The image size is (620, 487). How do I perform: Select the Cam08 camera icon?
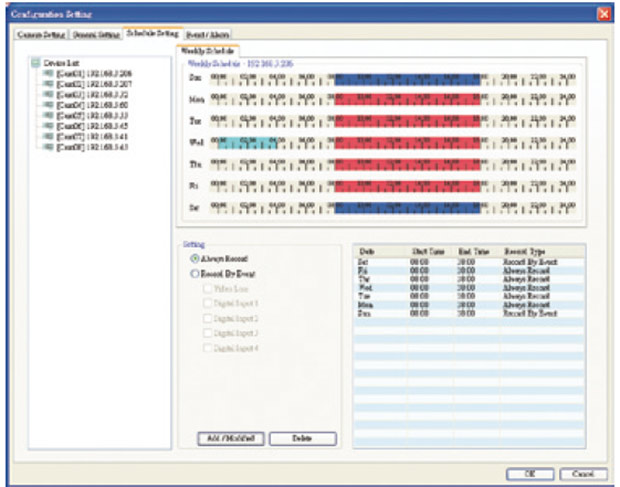tap(49, 147)
